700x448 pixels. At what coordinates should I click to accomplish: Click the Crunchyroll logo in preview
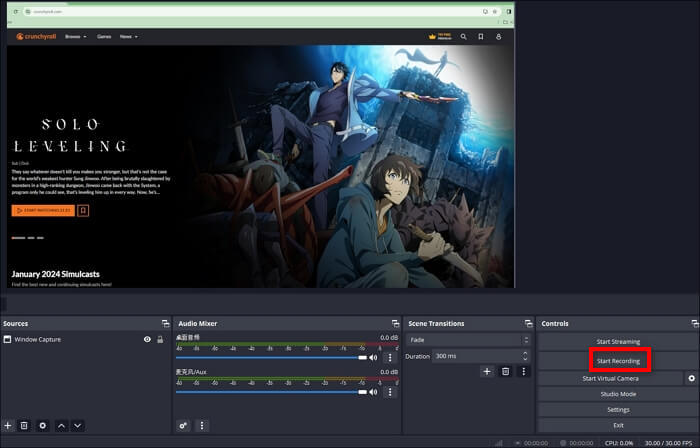(36, 37)
